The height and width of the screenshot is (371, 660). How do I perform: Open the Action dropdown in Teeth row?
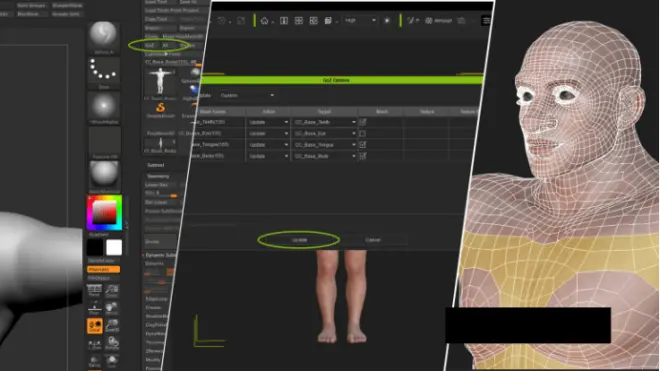click(268, 122)
